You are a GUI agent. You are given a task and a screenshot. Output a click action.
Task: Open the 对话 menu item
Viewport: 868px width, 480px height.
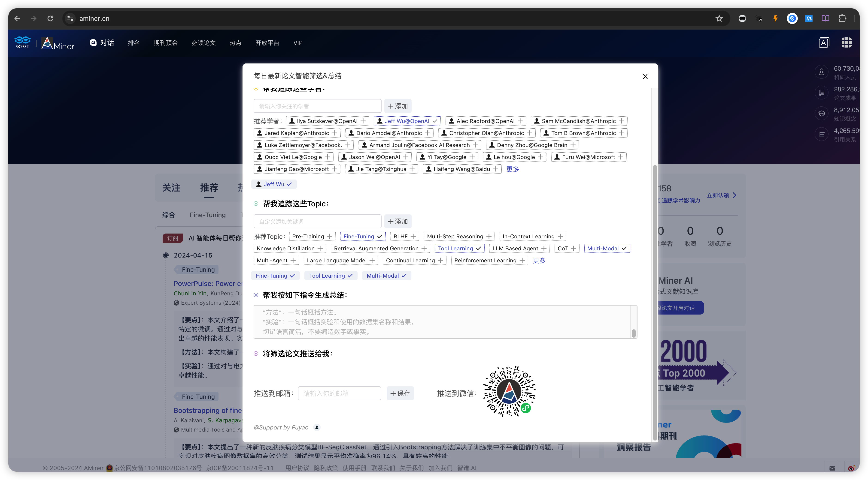(x=101, y=43)
